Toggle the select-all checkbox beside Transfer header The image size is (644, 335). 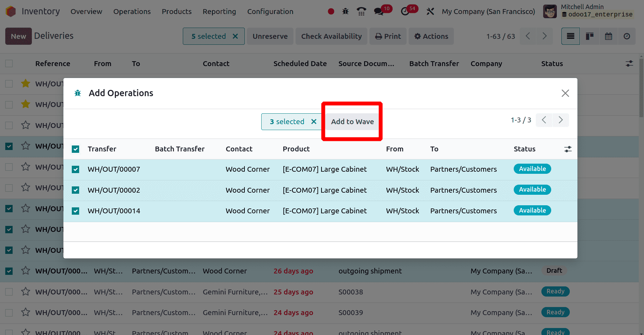tap(75, 149)
